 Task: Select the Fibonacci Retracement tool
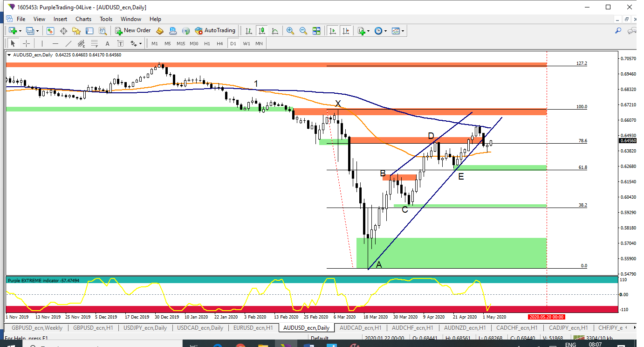(94, 43)
